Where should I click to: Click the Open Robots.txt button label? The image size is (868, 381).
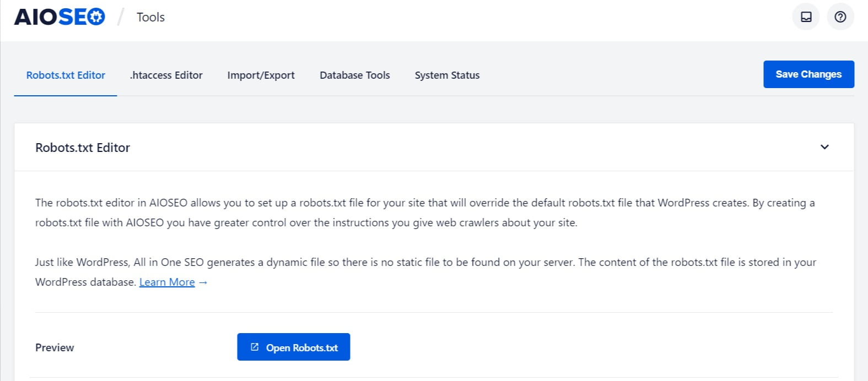(x=302, y=347)
